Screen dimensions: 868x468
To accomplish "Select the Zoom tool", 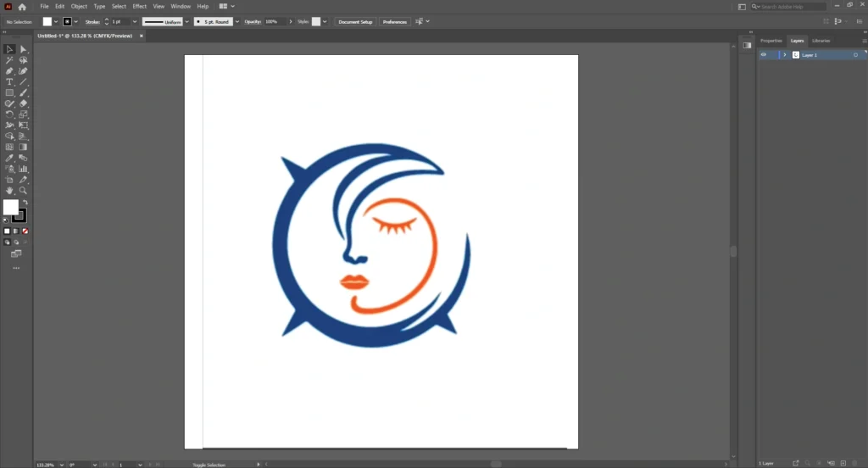I will point(23,190).
